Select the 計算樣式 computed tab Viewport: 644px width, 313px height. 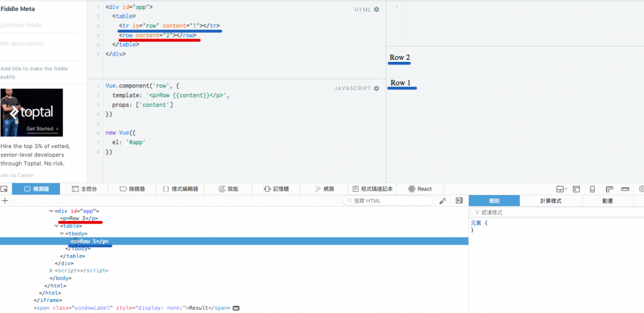pyautogui.click(x=551, y=201)
